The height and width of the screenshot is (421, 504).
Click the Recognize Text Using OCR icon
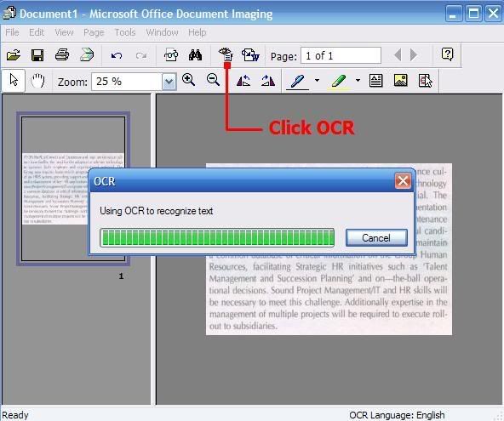point(226,54)
